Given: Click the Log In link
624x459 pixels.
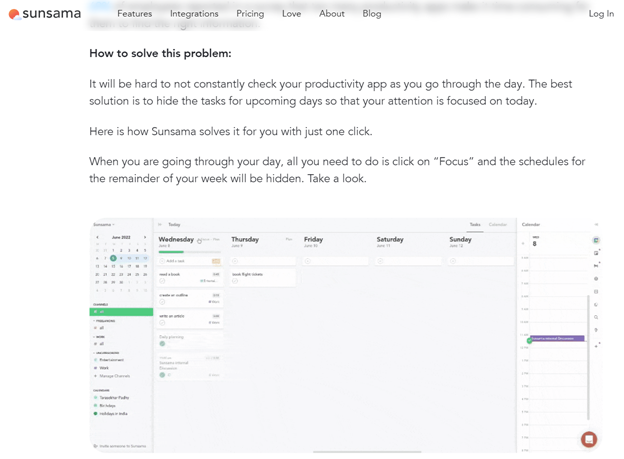Looking at the screenshot, I should tap(601, 14).
